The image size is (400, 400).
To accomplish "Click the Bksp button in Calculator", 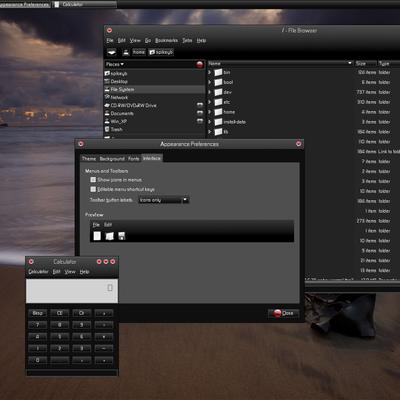I will coord(37,313).
